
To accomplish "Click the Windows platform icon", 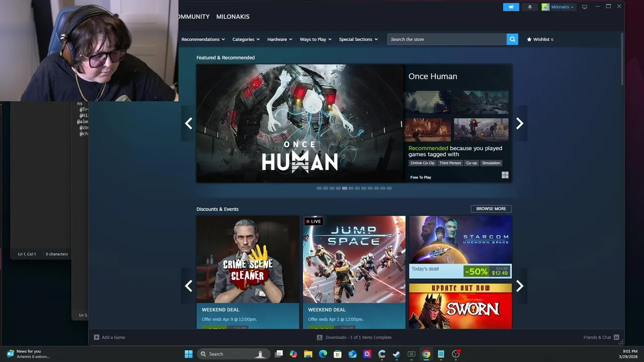I will 505,175.
